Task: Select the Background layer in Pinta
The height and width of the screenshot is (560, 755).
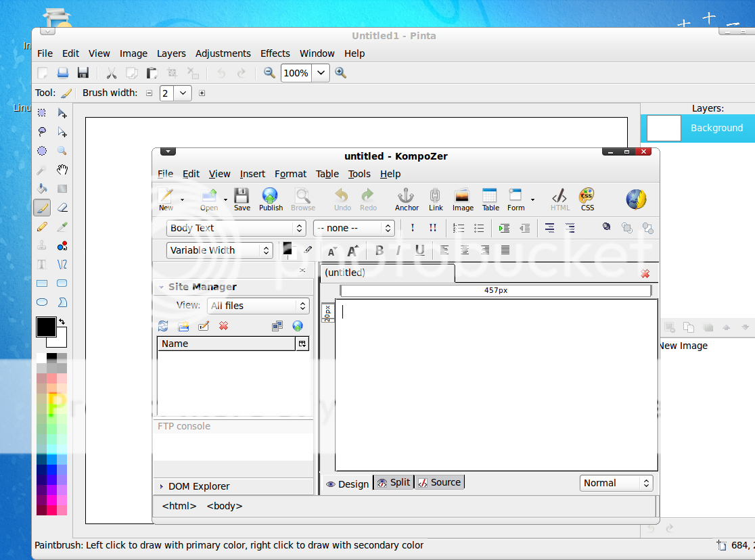Action: tap(697, 128)
